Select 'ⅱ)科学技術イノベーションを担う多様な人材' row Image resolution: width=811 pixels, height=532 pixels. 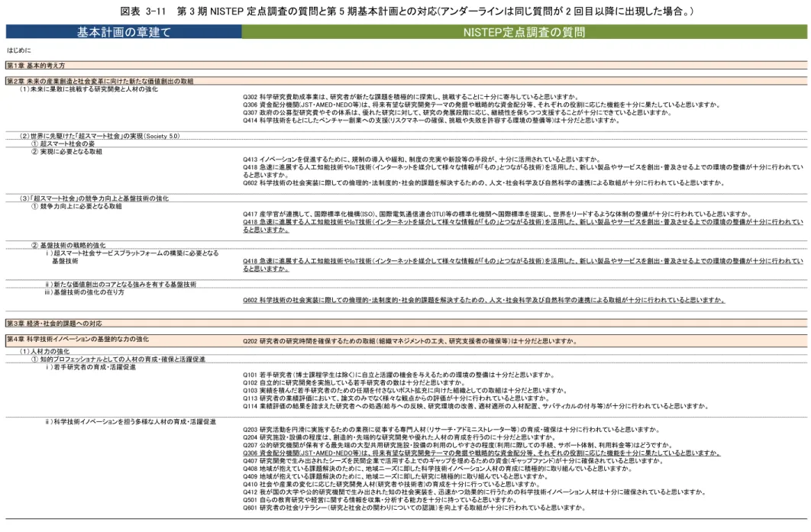click(131, 422)
